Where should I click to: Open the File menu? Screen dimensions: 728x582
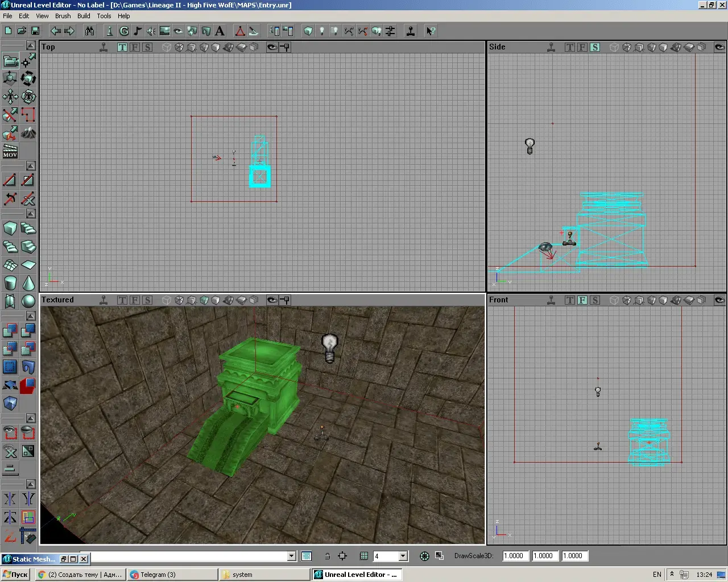click(x=7, y=16)
